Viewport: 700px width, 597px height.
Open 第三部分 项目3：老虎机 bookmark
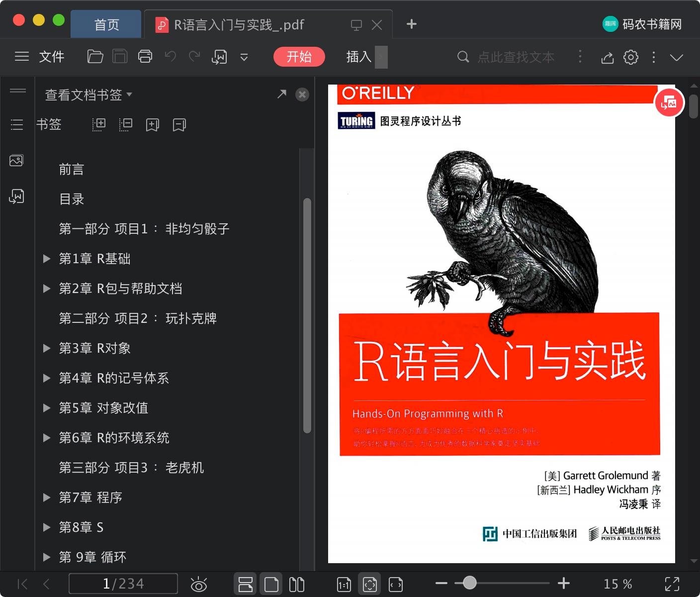tap(131, 468)
